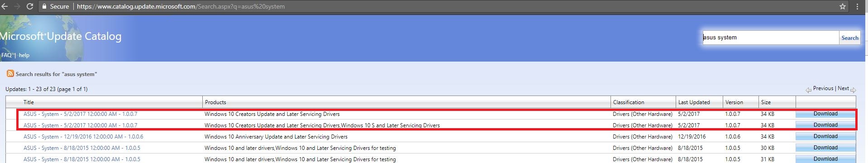Sort by the Products column header
868x163 pixels.
[x=215, y=102]
